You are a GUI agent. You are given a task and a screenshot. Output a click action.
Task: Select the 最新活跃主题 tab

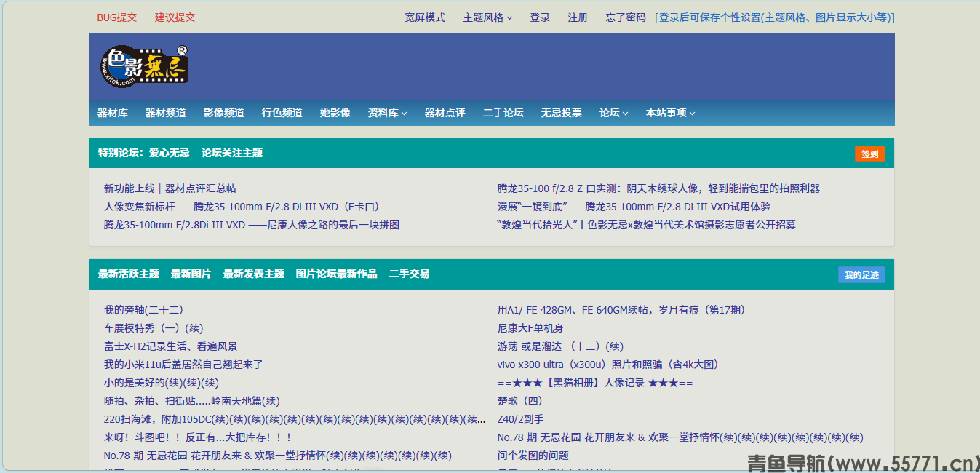[x=129, y=274]
